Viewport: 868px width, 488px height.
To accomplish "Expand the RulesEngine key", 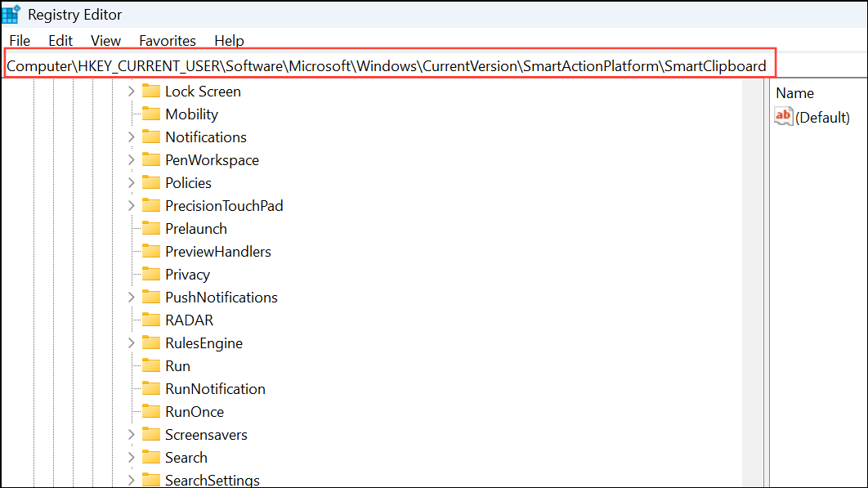I will tap(132, 342).
